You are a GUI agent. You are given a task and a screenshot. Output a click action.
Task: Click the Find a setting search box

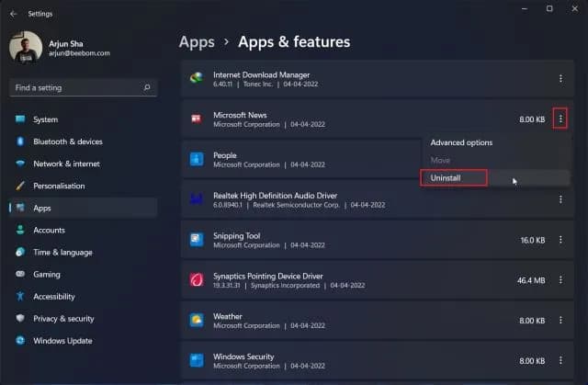(x=75, y=87)
